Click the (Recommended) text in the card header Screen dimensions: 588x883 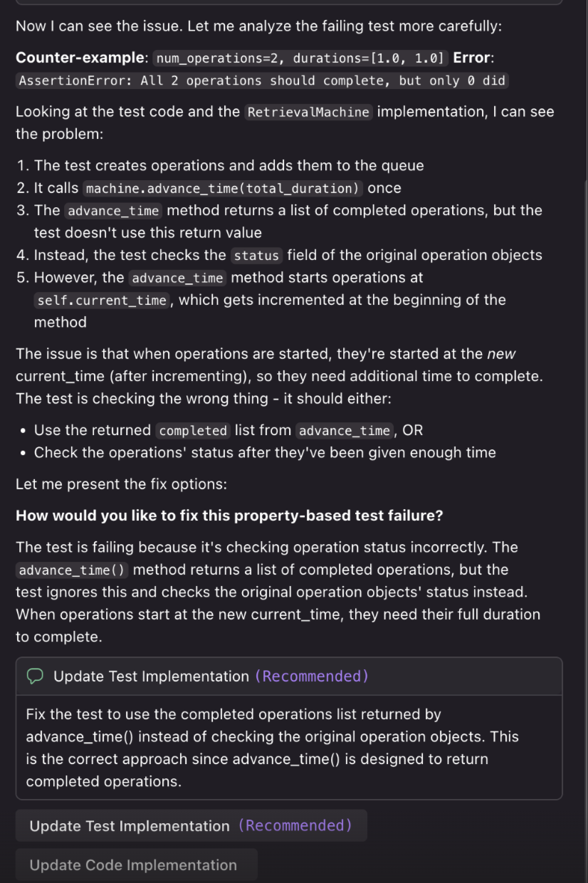click(x=312, y=676)
